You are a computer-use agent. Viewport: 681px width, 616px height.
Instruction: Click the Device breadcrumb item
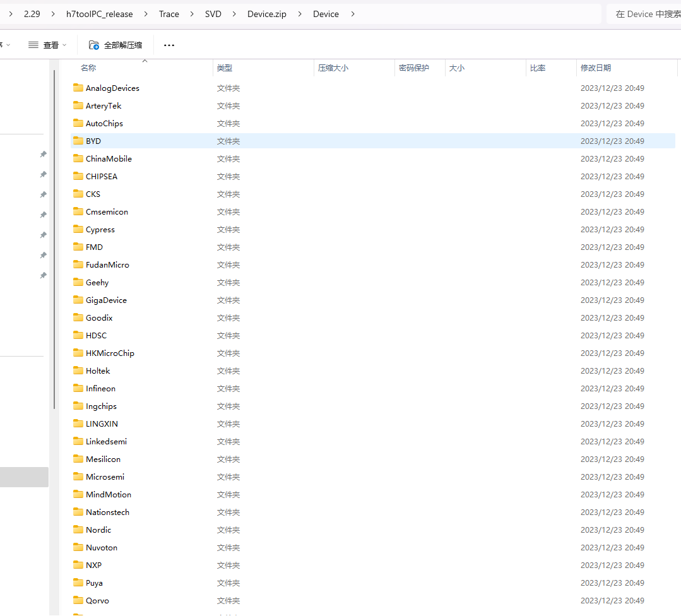(x=326, y=14)
